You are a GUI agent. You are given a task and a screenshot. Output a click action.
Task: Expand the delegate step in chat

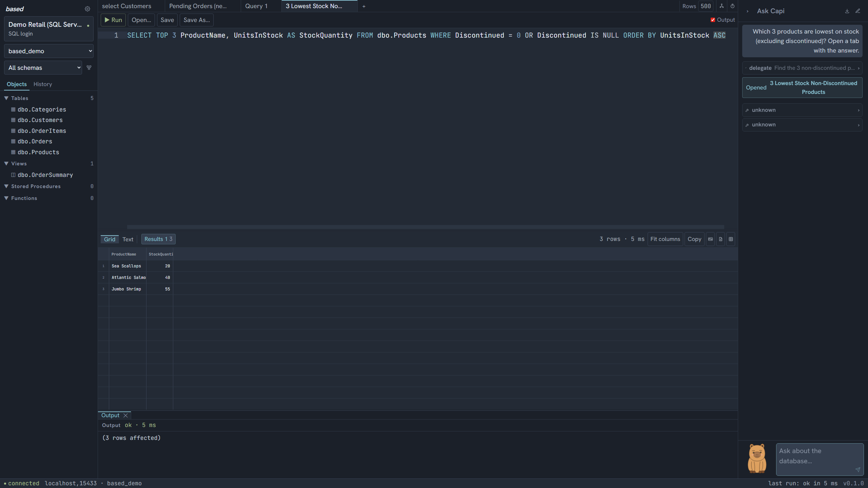pyautogui.click(x=802, y=68)
